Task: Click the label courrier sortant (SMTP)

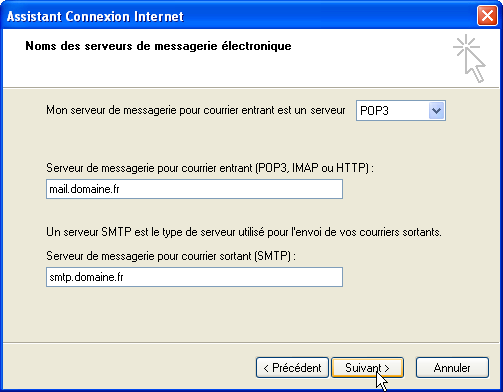Action: coord(171,256)
